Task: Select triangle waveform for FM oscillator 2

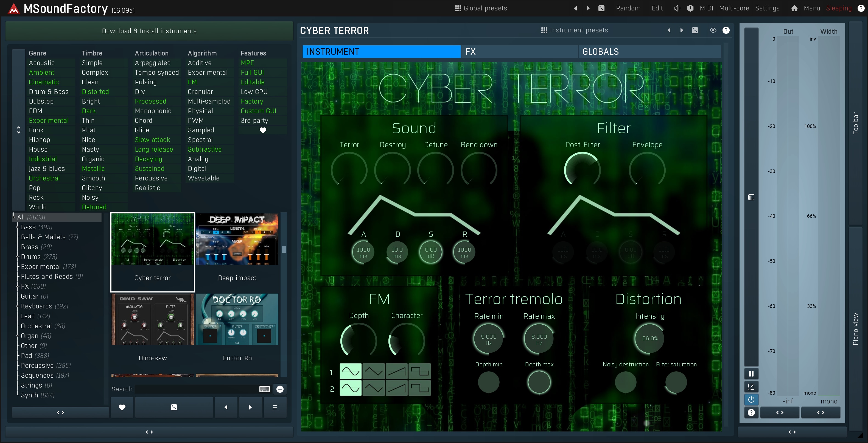Action: click(x=373, y=388)
